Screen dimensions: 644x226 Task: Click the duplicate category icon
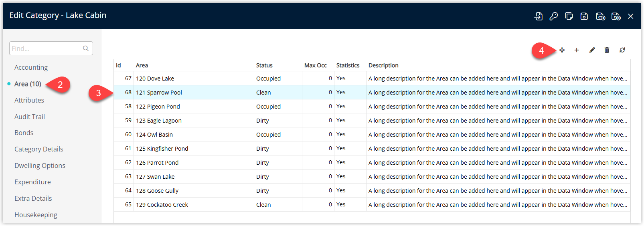coord(569,16)
